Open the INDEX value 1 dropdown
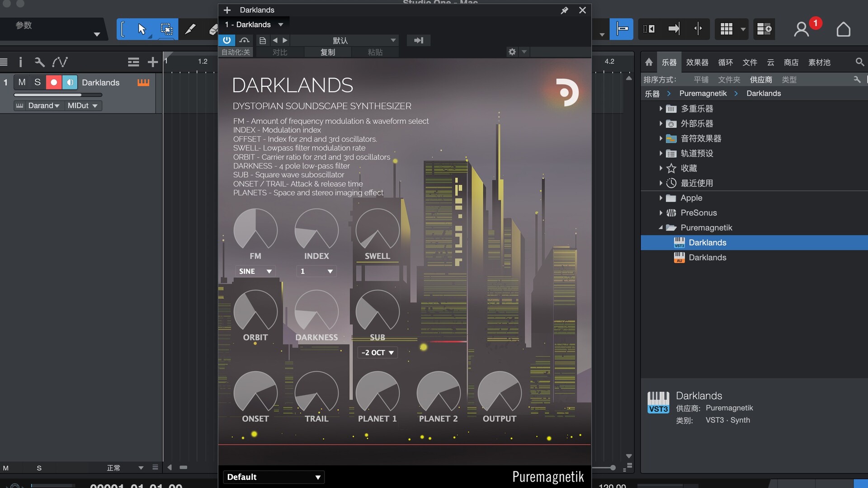Viewport: 868px width, 488px height. (x=316, y=271)
